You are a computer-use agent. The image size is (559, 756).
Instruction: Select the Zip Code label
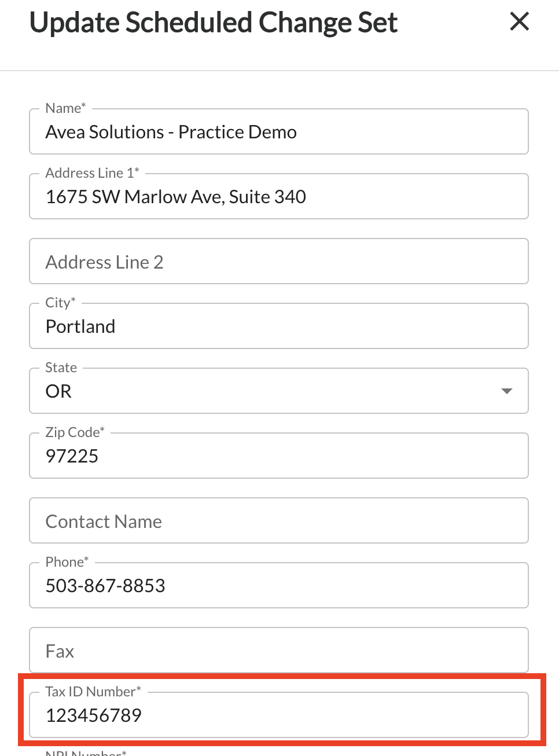coord(74,432)
